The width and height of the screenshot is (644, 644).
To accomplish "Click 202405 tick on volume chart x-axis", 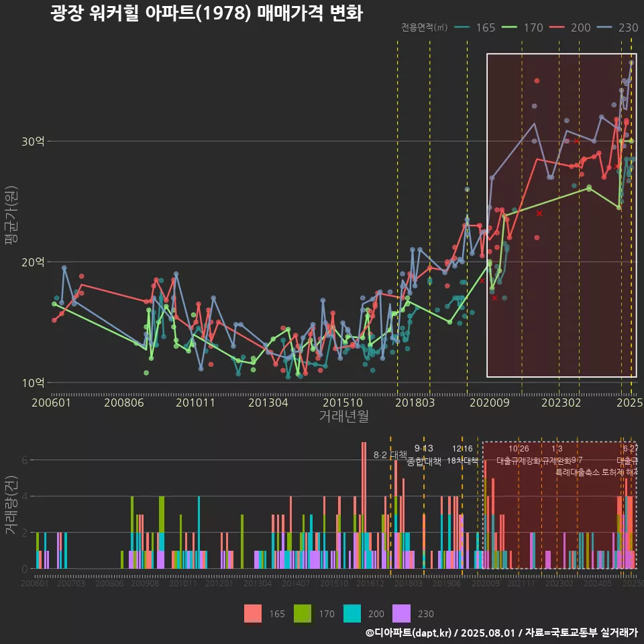I will click(598, 583).
